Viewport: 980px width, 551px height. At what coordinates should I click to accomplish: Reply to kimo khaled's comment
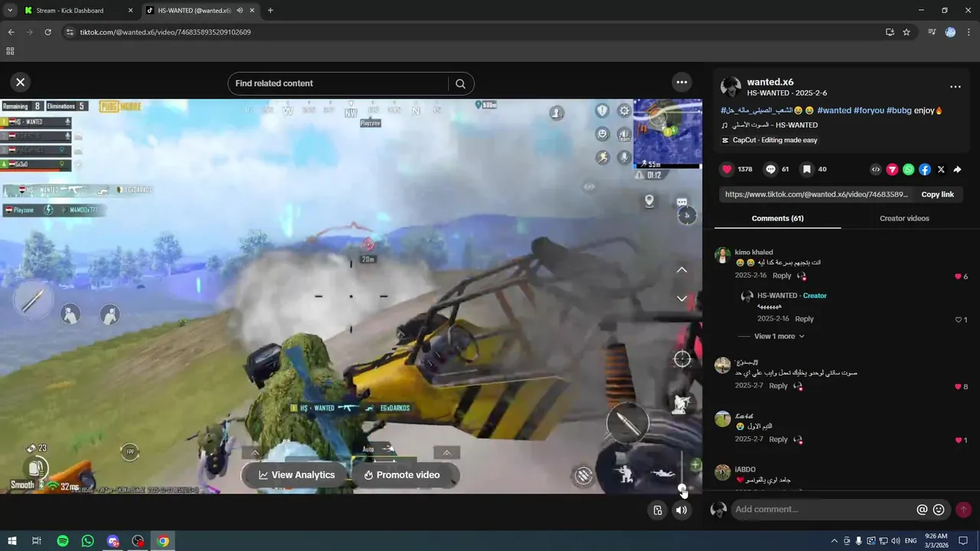click(782, 275)
